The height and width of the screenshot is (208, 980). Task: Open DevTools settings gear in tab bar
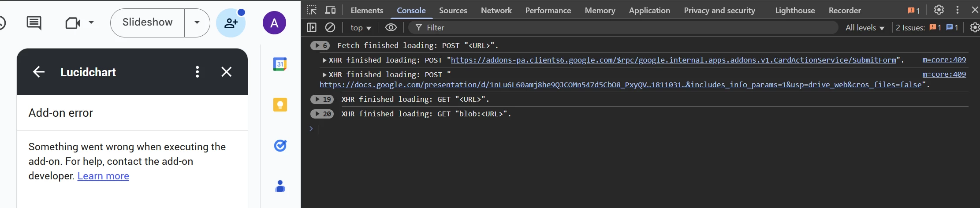click(939, 10)
